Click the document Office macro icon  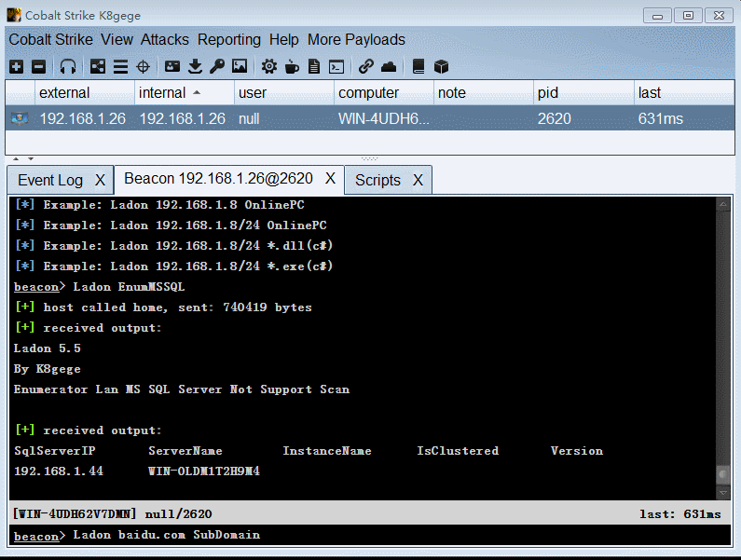tap(314, 67)
